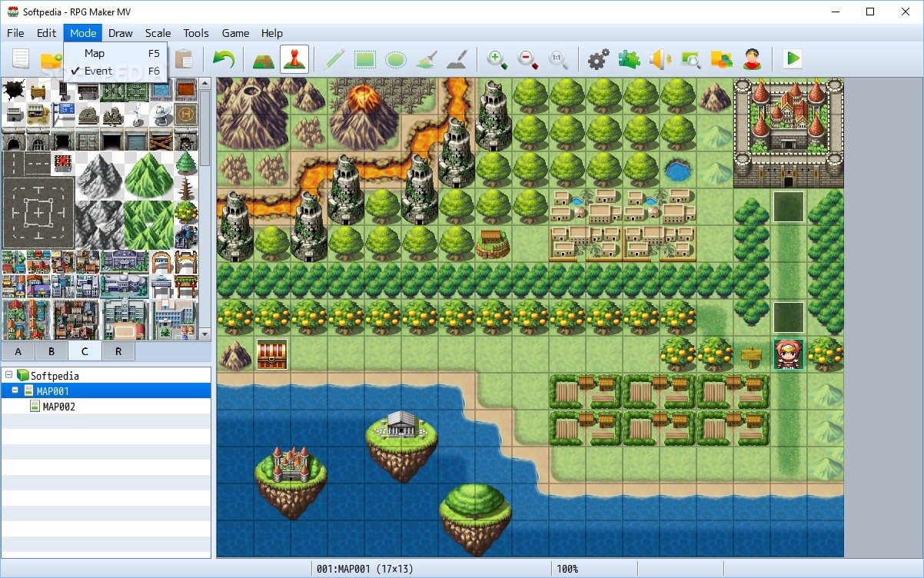Open the Resource Manager folders icon
This screenshot has width=924, height=578.
click(721, 59)
